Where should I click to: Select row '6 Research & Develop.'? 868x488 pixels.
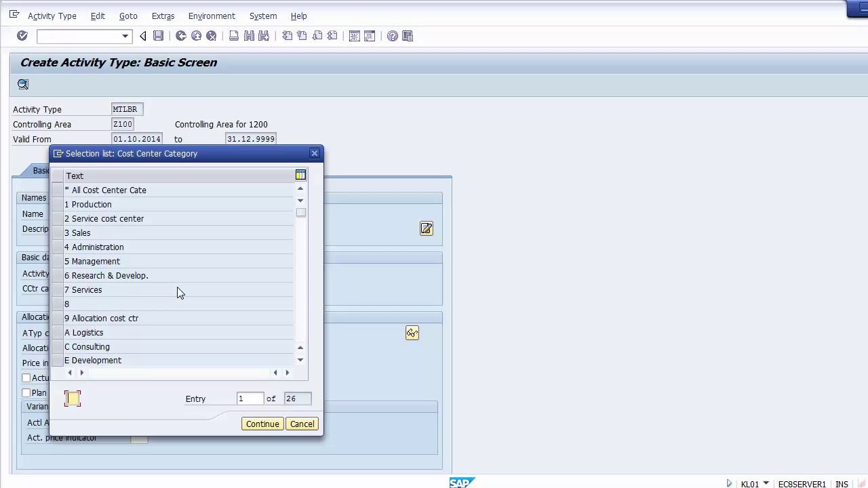click(x=178, y=275)
